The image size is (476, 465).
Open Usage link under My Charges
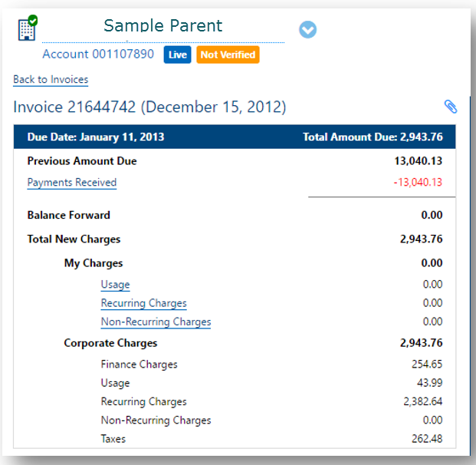click(x=115, y=285)
